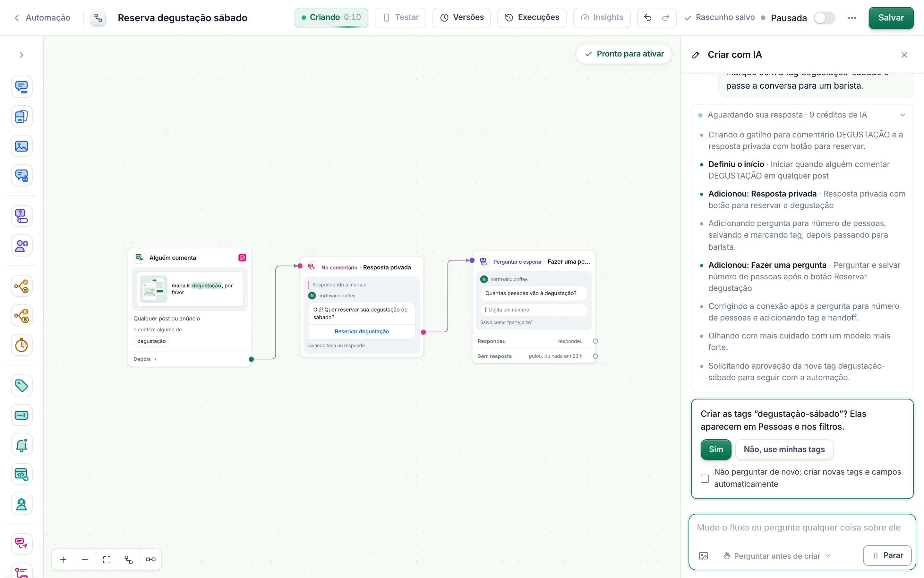Select the Resposta privada node header
This screenshot has height=578, width=924.
click(x=362, y=267)
